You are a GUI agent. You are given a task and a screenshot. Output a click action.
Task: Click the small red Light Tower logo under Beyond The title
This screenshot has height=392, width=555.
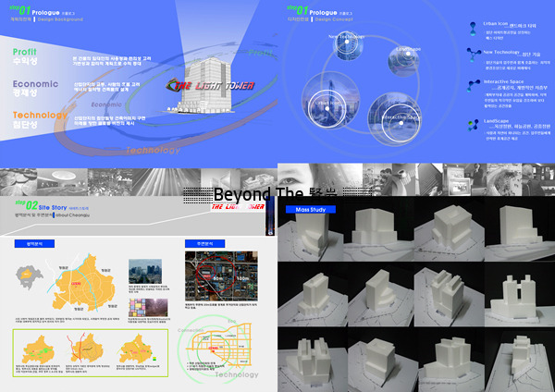238,206
